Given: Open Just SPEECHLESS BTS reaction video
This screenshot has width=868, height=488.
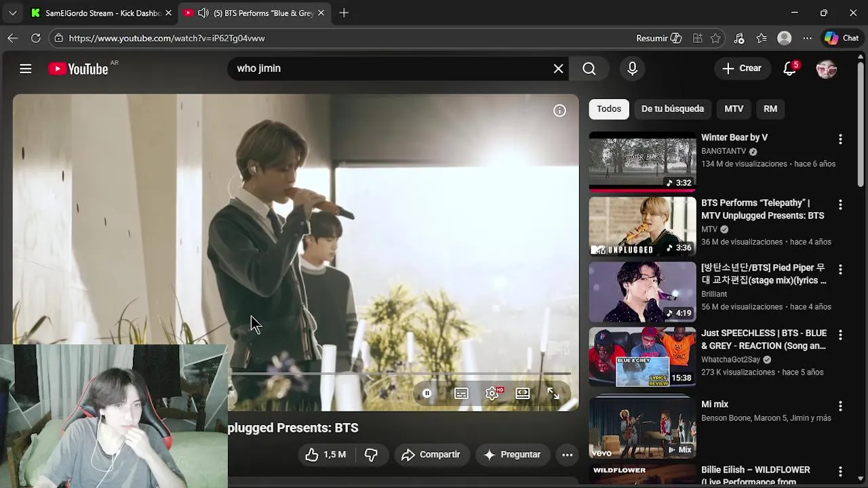Looking at the screenshot, I should click(764, 340).
